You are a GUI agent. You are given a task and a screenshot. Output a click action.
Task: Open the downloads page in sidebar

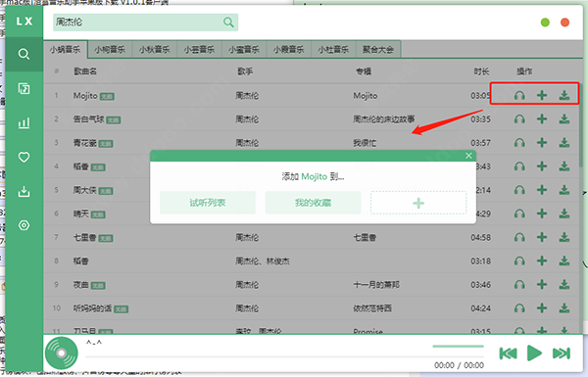pyautogui.click(x=24, y=192)
